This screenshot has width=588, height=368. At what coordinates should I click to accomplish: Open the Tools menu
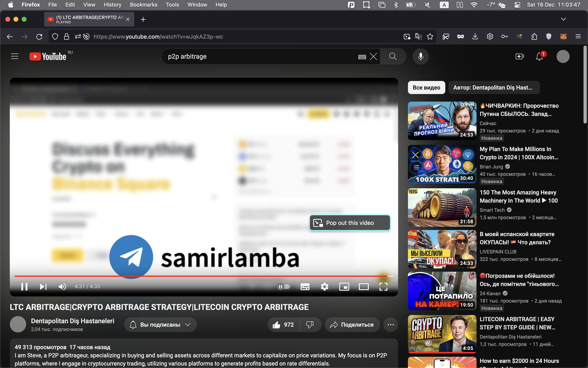172,5
